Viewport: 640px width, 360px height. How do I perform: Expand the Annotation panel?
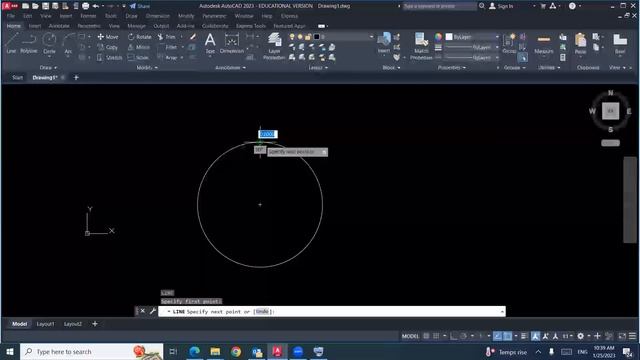[230, 68]
